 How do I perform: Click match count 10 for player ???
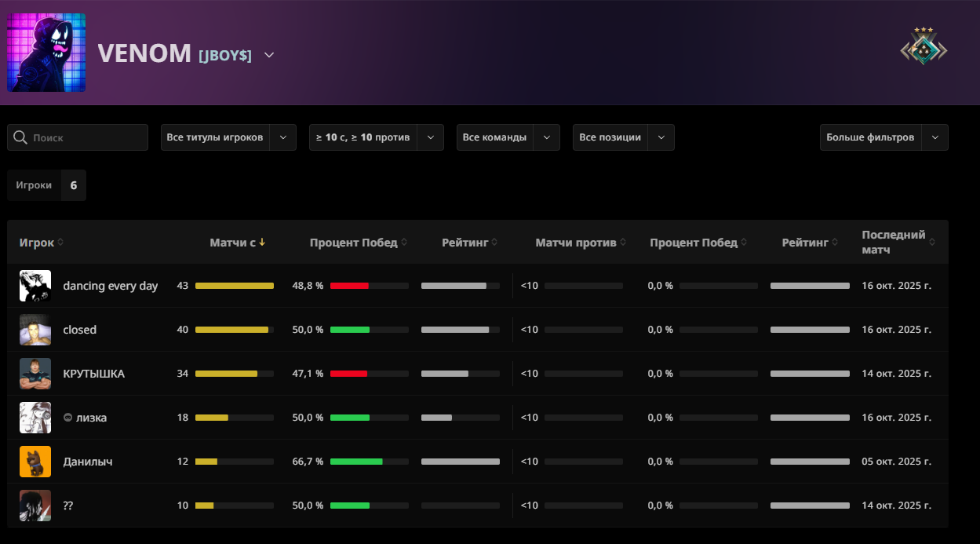point(183,506)
